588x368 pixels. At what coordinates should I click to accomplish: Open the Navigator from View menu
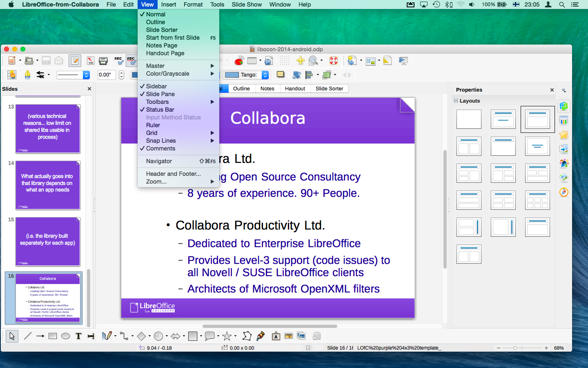click(x=178, y=161)
